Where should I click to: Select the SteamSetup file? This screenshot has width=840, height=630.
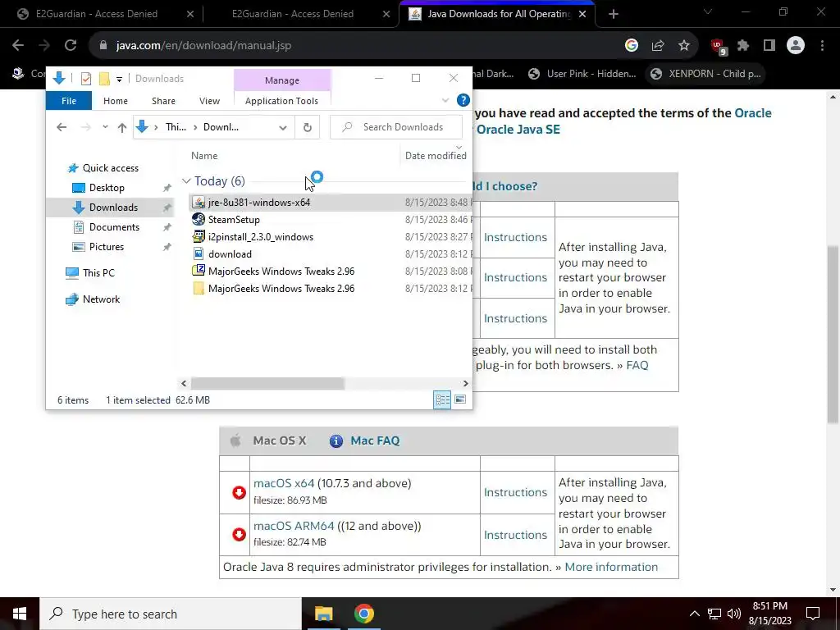pos(234,220)
